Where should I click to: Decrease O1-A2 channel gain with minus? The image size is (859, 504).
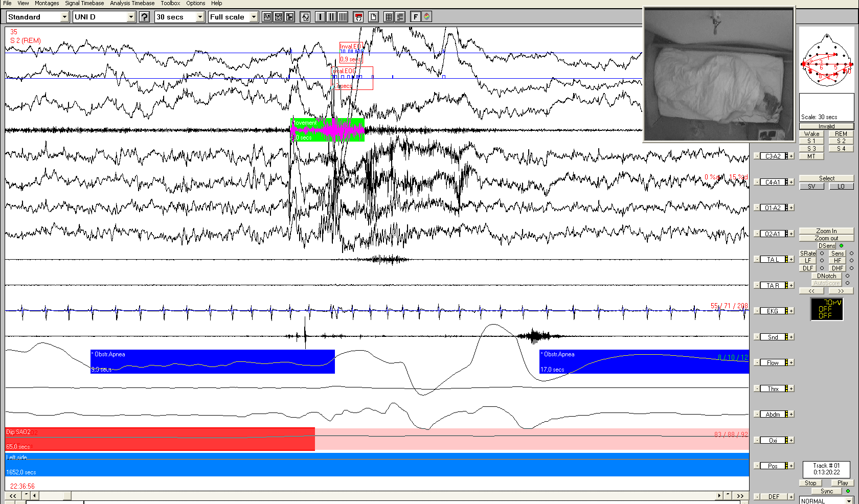tap(757, 208)
